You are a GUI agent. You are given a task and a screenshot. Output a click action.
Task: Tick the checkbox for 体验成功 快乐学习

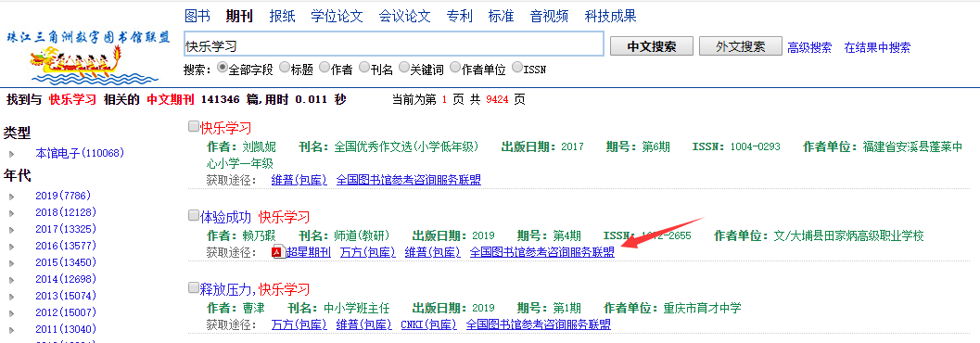(194, 216)
